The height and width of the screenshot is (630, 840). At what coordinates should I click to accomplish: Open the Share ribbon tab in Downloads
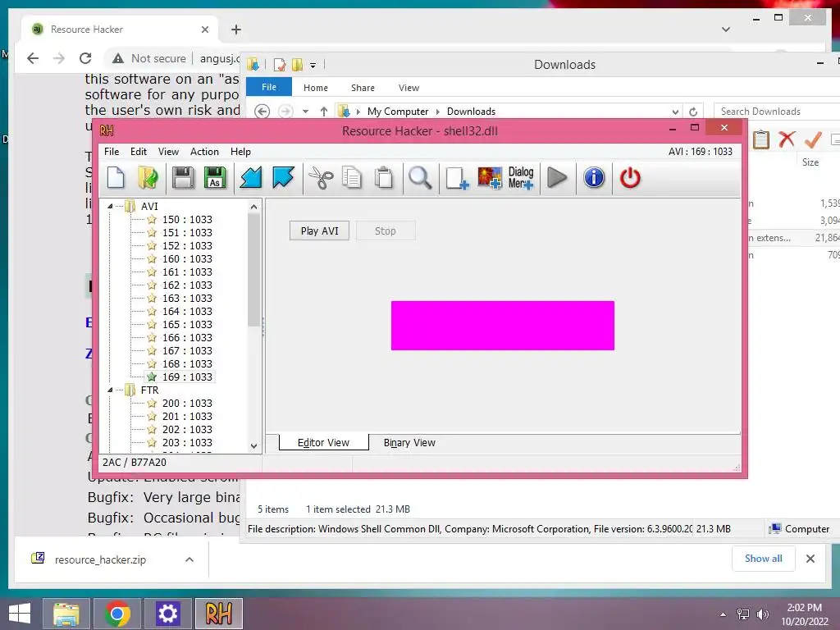(x=363, y=88)
